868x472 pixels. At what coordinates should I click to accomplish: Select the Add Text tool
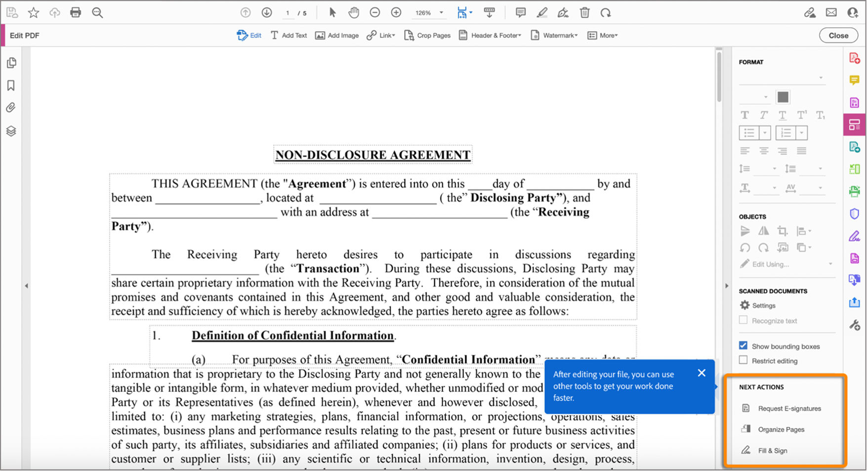click(x=289, y=35)
